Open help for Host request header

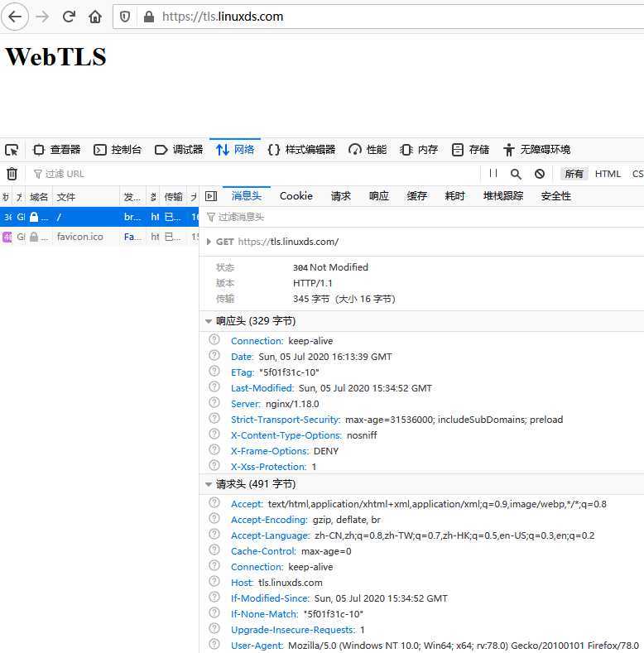[214, 581]
